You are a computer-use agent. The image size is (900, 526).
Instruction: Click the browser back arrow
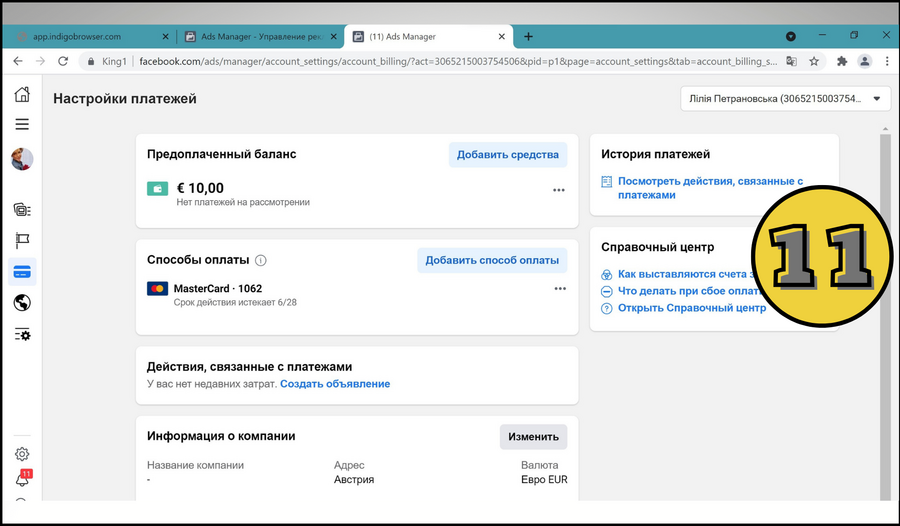pos(18,61)
